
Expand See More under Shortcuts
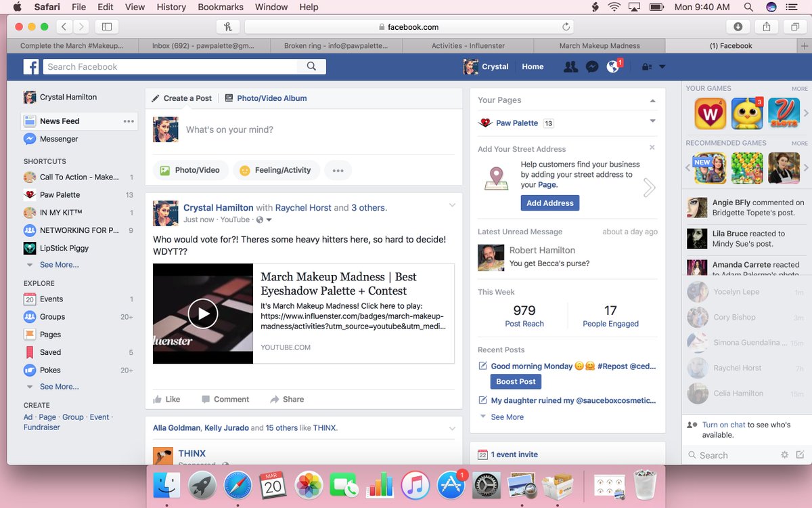59,265
